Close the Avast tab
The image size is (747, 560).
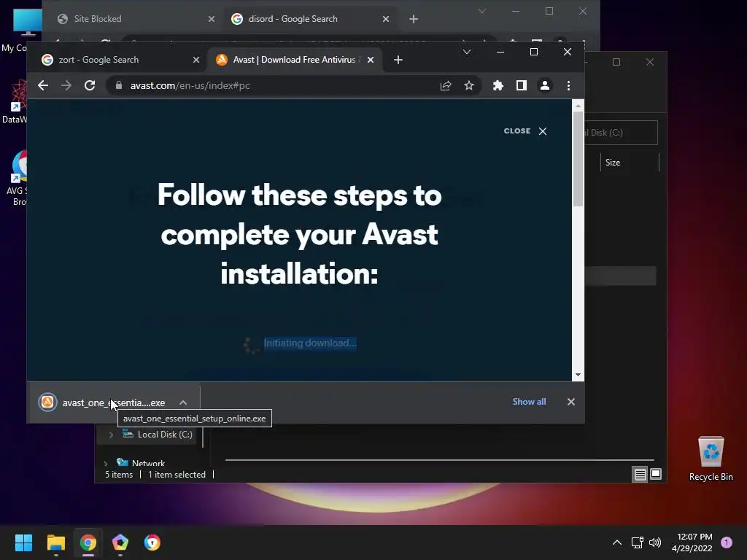(x=370, y=60)
